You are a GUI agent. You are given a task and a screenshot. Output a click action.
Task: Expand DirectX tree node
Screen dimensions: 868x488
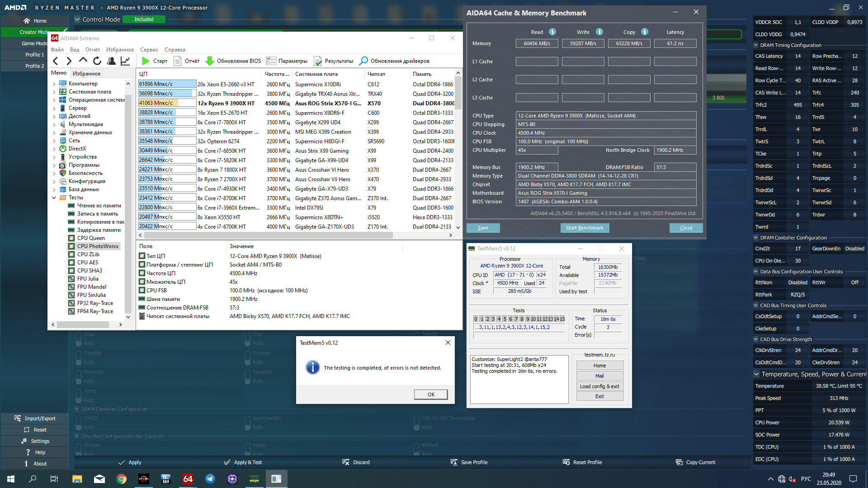click(54, 149)
